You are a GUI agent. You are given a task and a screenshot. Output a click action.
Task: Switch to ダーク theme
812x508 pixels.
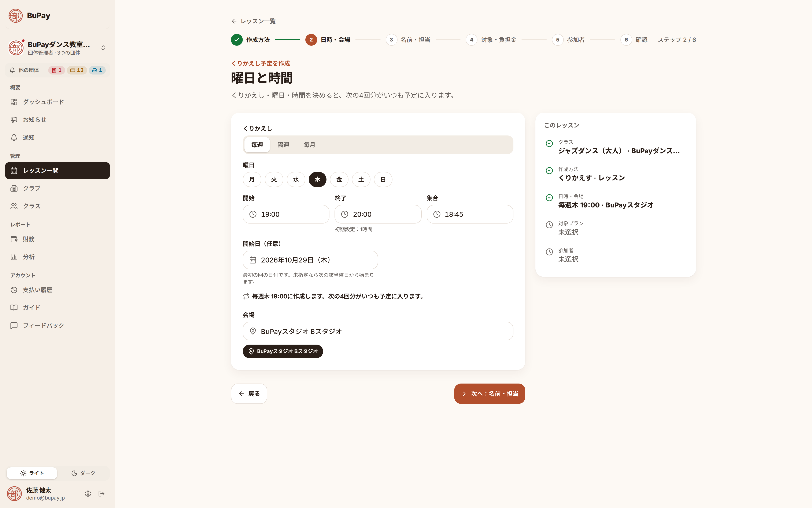pyautogui.click(x=83, y=473)
